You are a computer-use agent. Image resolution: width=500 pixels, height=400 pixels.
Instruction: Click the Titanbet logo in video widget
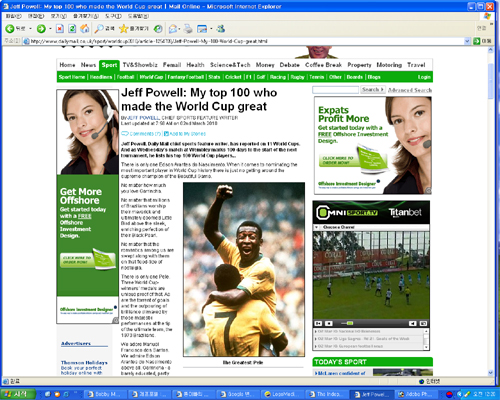[x=405, y=212]
